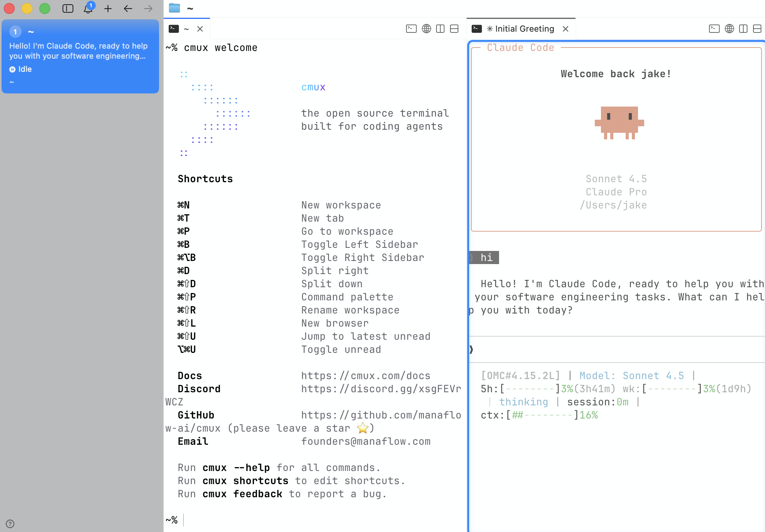Viewport: 765px width, 532px height.
Task: Click the "Toggle unread" shortcut row
Action: (x=279, y=349)
